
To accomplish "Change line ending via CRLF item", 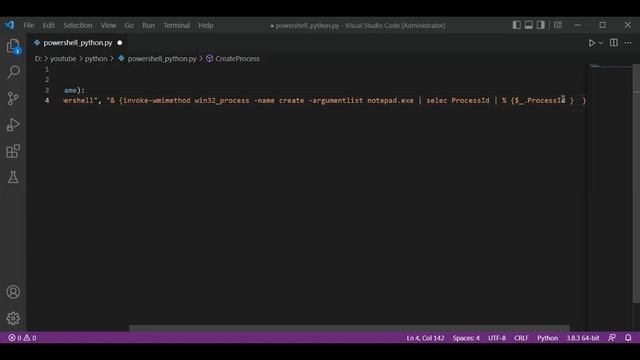I will pos(521,338).
